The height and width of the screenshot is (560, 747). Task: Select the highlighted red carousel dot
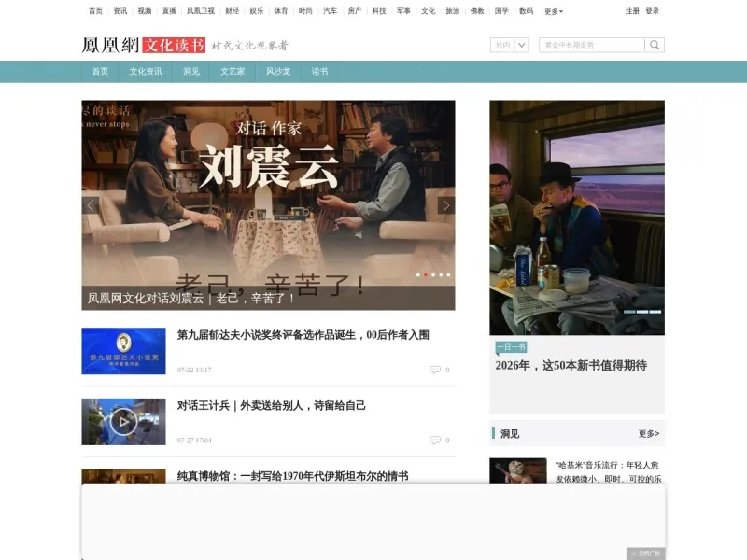point(426,274)
